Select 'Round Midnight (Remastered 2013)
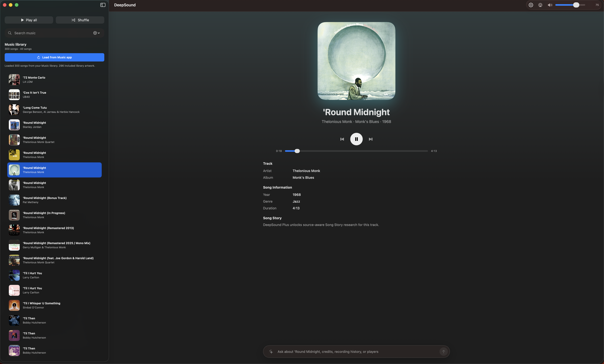The image size is (604, 364). click(54, 230)
